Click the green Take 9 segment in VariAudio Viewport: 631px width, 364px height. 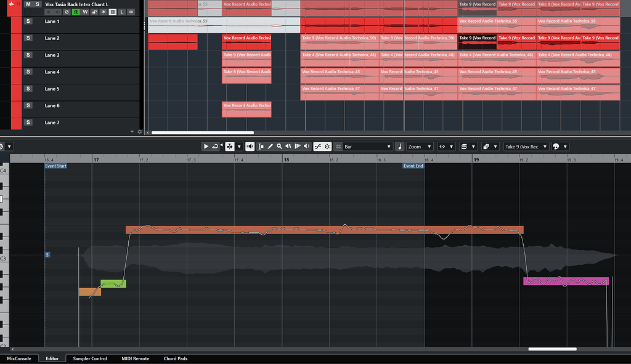[113, 283]
